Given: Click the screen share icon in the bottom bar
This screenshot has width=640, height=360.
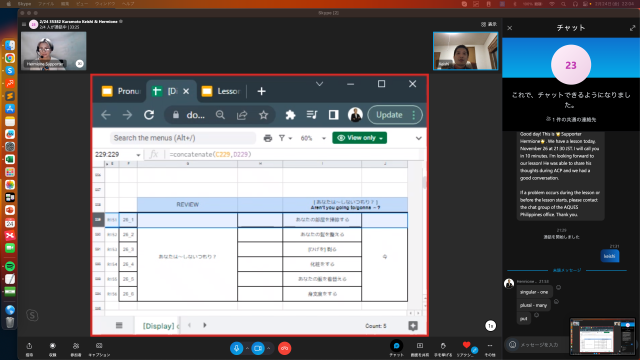Looking at the screenshot, I should (420, 346).
